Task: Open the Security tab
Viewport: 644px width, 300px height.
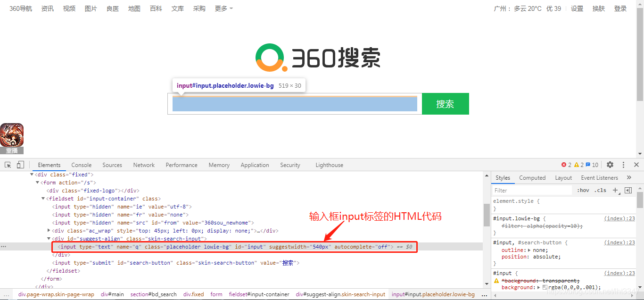Action: click(290, 165)
